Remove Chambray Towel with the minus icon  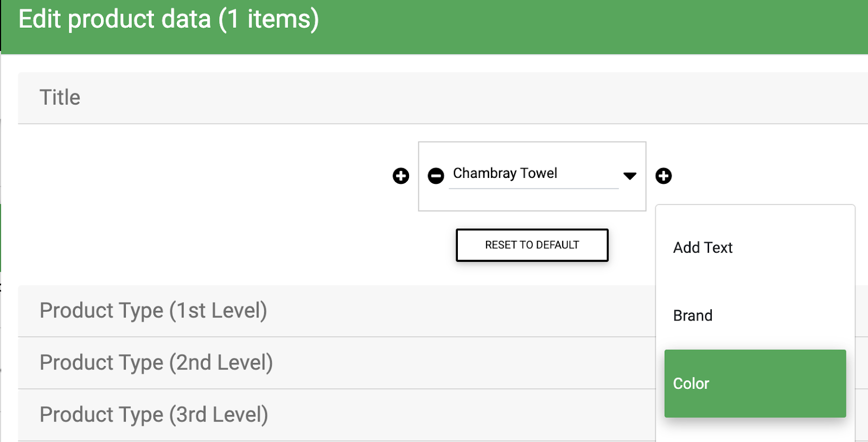tap(436, 176)
